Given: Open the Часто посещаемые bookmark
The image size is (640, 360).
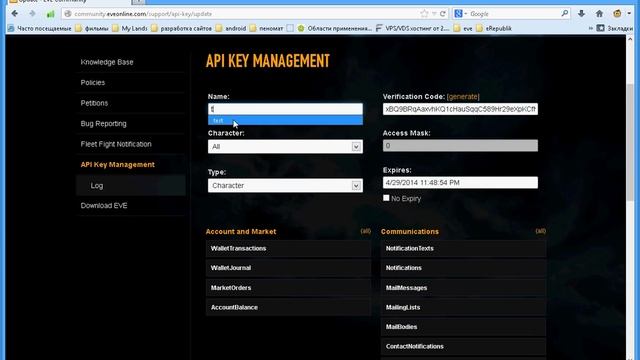Looking at the screenshot, I should 40,28.
